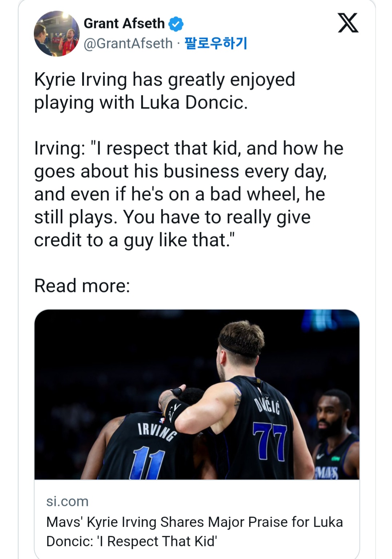392x559 pixels.
Task: Open the si.com domain link
Action: 67,501
